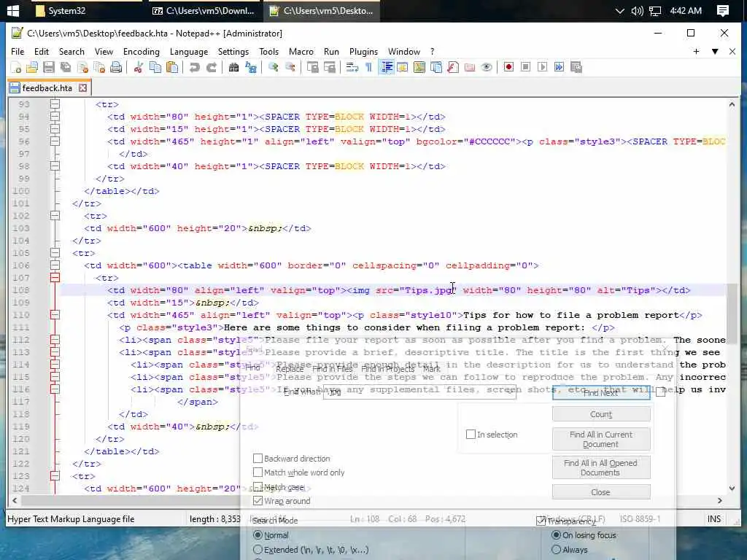Switch to Find in Files tab
747x560 pixels.
332,369
